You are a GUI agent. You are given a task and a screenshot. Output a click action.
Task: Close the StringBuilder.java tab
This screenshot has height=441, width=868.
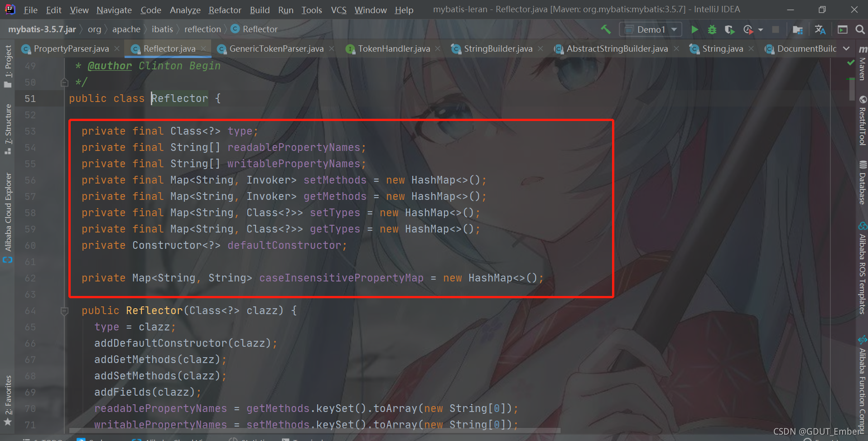tap(540, 48)
